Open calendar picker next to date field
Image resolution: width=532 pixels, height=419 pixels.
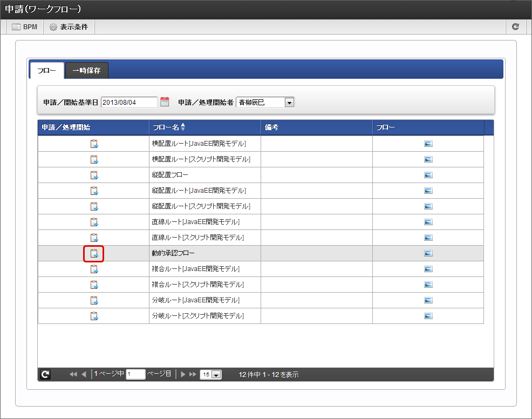coord(165,102)
